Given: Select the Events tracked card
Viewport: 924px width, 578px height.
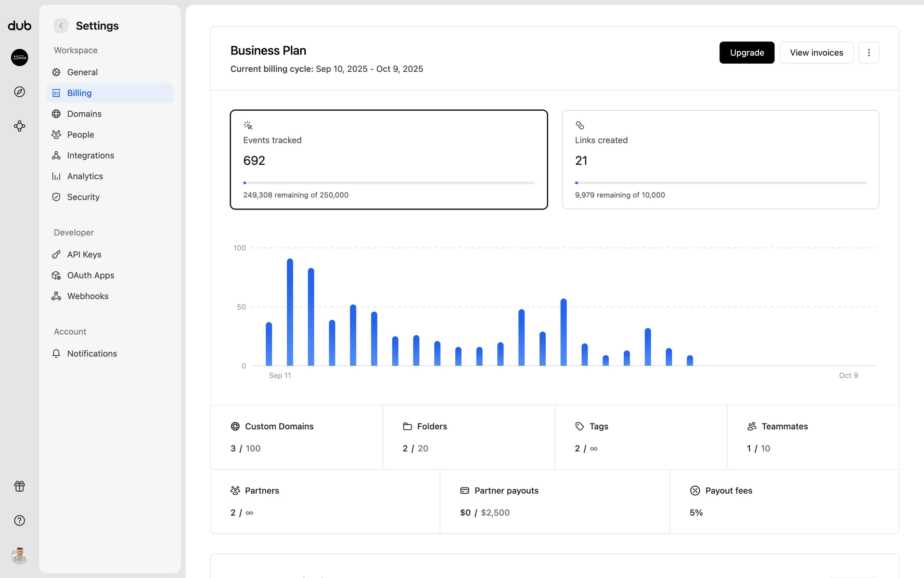Looking at the screenshot, I should point(388,159).
